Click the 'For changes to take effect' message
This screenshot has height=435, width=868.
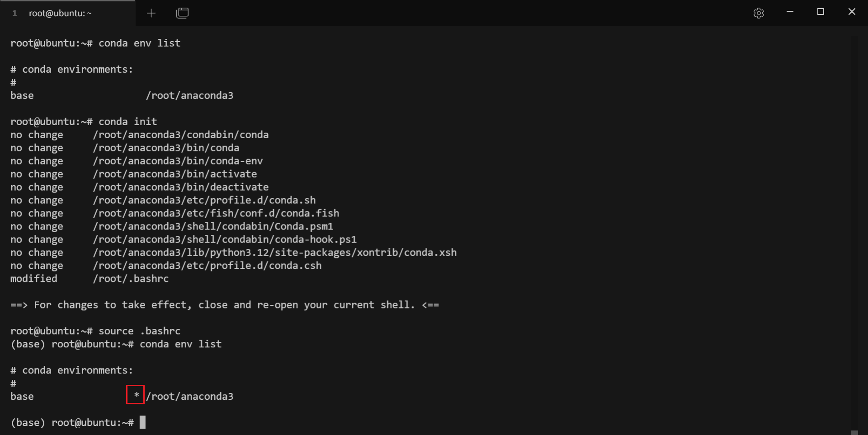tap(224, 305)
